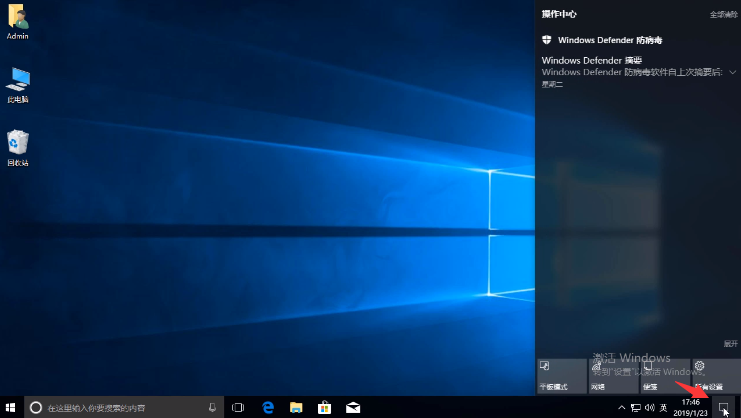Launch Microsoft Store from the taskbar
The width and height of the screenshot is (741, 418).
324,407
